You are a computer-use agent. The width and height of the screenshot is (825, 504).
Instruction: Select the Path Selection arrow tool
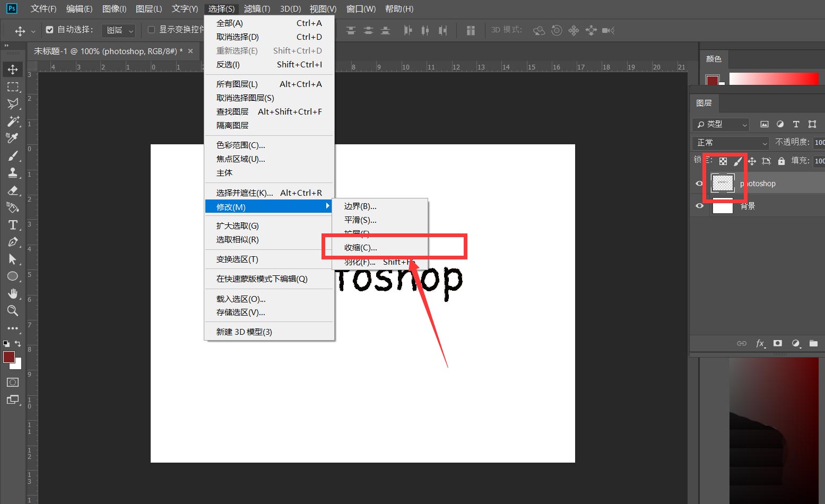point(13,259)
